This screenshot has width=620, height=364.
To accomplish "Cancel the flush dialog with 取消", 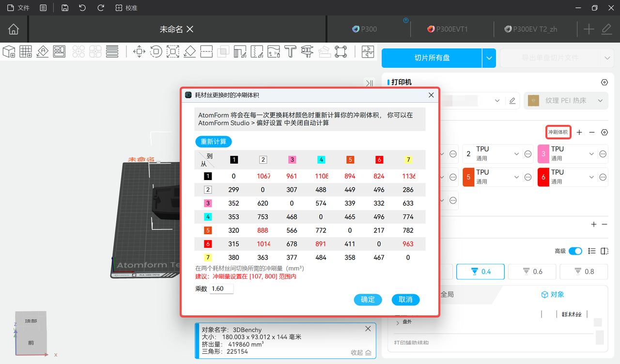I will pos(405,300).
